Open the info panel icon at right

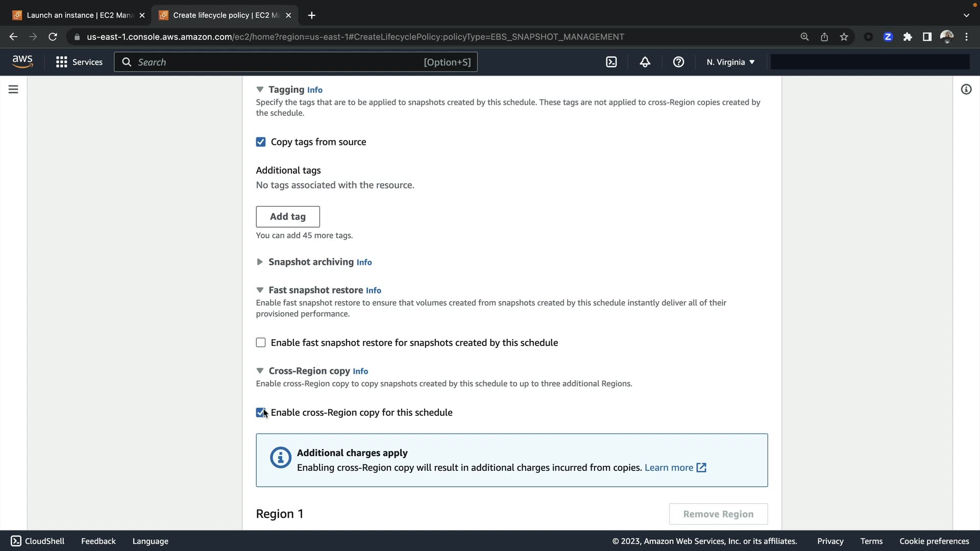tap(966, 89)
